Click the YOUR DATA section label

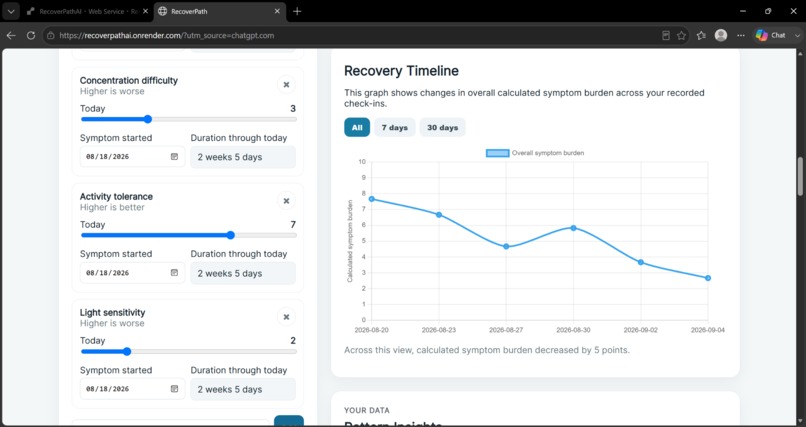pos(367,411)
